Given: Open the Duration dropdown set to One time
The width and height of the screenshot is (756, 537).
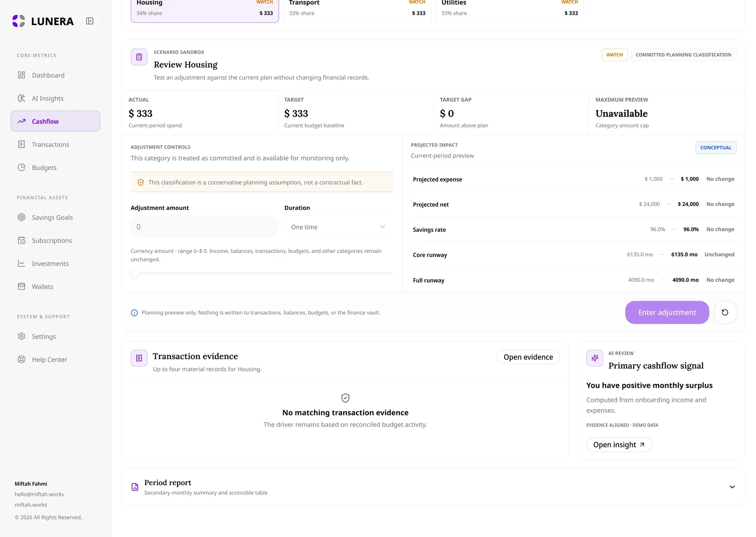Looking at the screenshot, I should click(x=338, y=227).
